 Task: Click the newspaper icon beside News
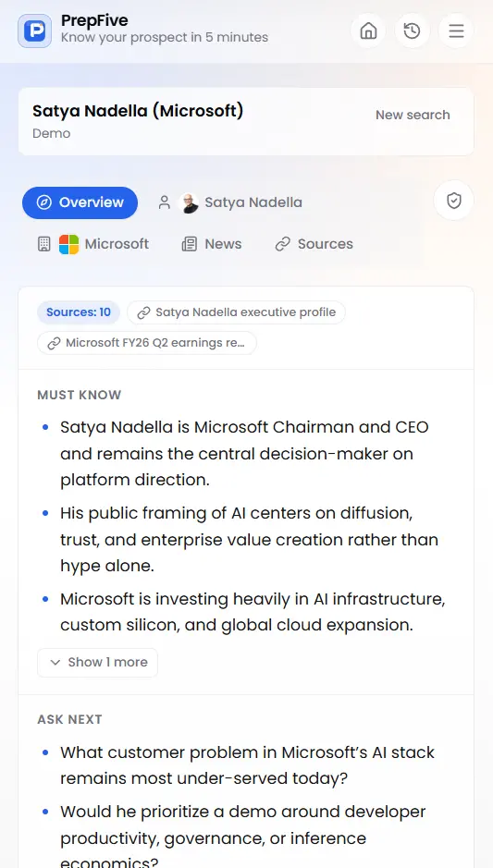(190, 244)
